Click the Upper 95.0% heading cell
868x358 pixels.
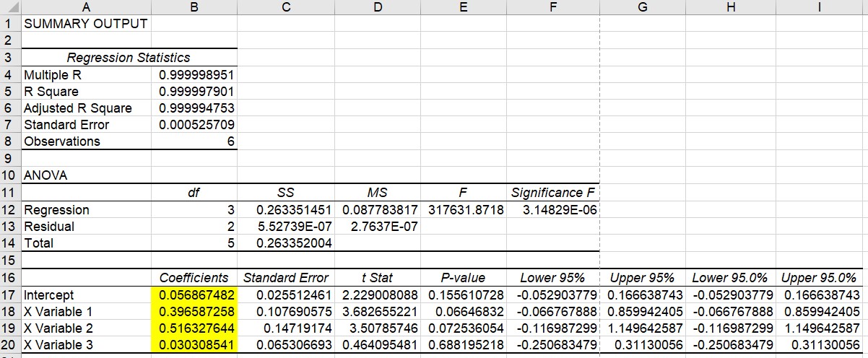[818, 278]
